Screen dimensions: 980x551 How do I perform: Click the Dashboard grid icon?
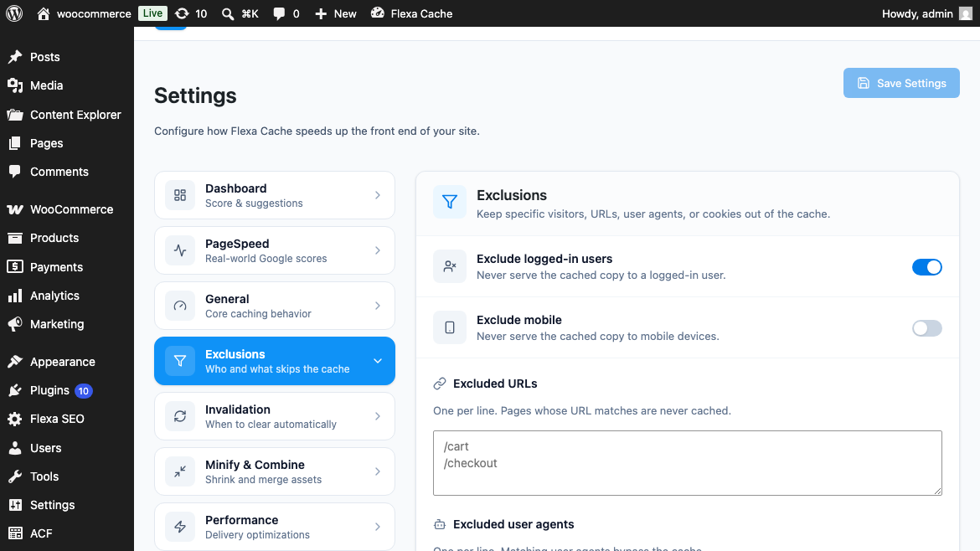click(x=180, y=195)
